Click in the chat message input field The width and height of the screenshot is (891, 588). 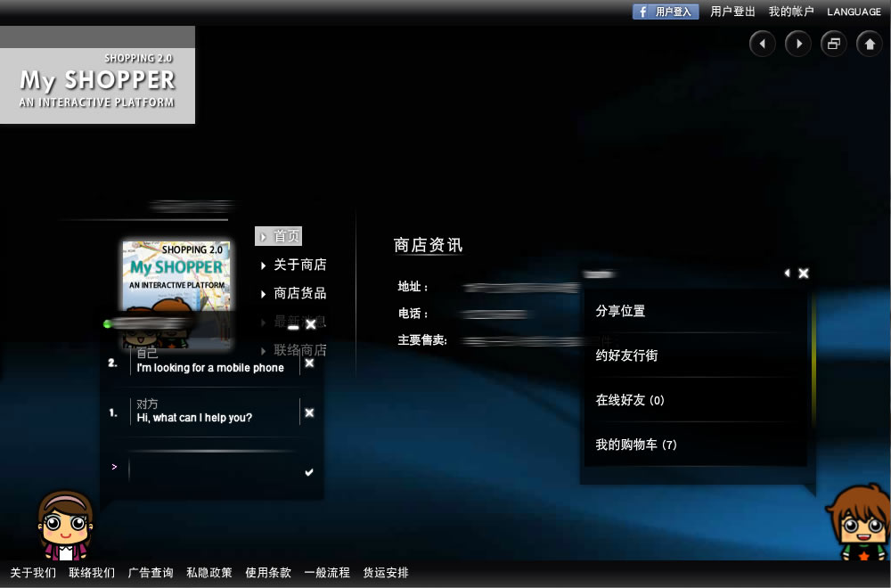pyautogui.click(x=214, y=470)
